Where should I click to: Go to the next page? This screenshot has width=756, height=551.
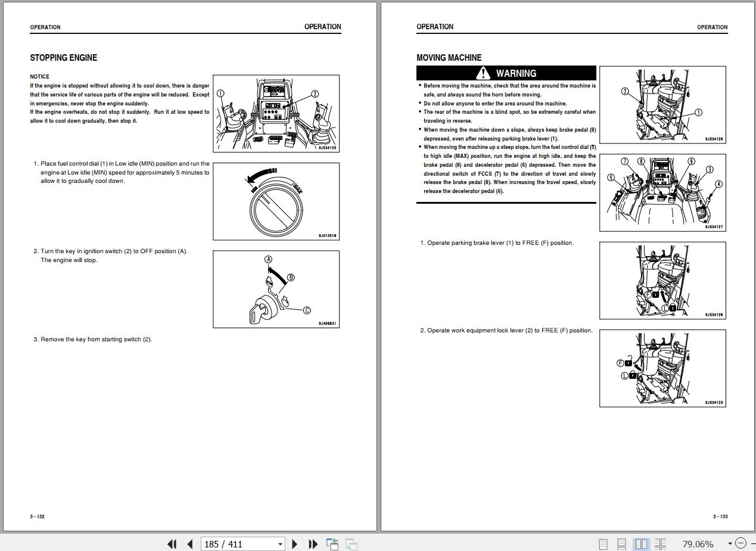pyautogui.click(x=295, y=544)
